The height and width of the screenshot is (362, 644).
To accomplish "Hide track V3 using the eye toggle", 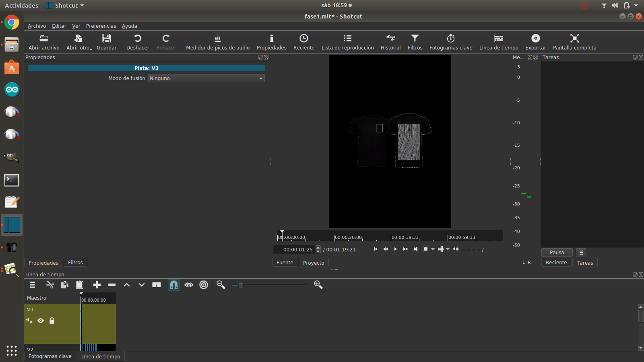I will coord(41,321).
